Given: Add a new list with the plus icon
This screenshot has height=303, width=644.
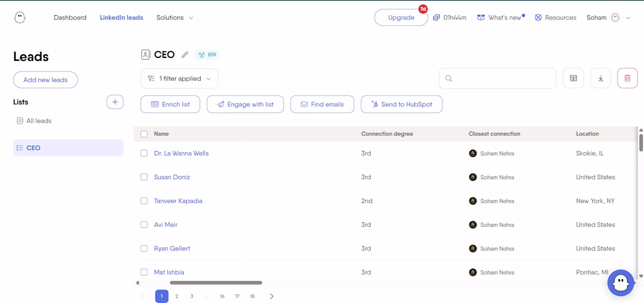Looking at the screenshot, I should [115, 102].
